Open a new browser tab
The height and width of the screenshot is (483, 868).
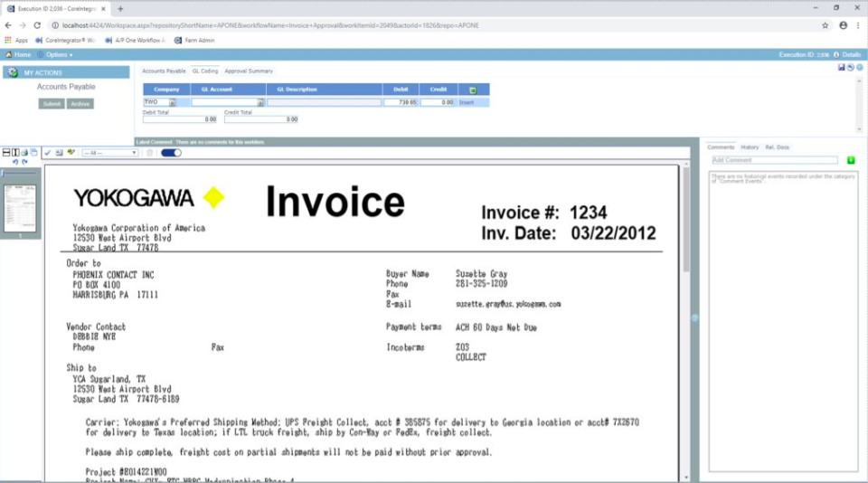120,9
